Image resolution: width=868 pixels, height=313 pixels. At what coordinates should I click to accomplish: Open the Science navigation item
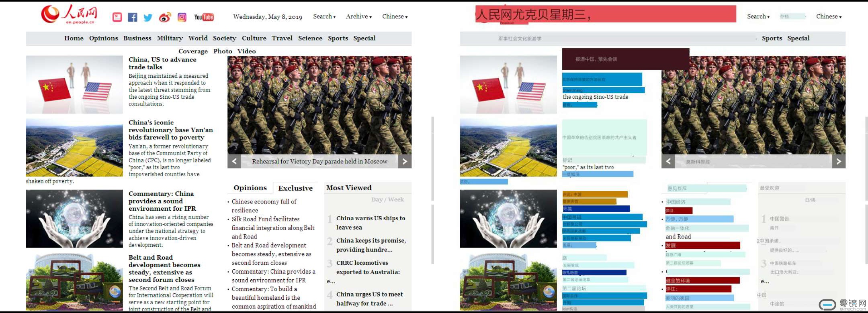(310, 38)
